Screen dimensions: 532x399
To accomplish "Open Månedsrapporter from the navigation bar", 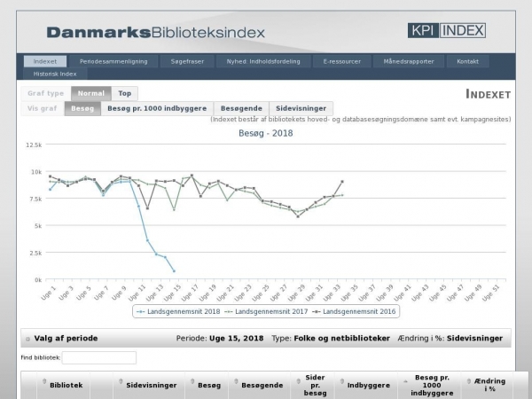I will [409, 61].
